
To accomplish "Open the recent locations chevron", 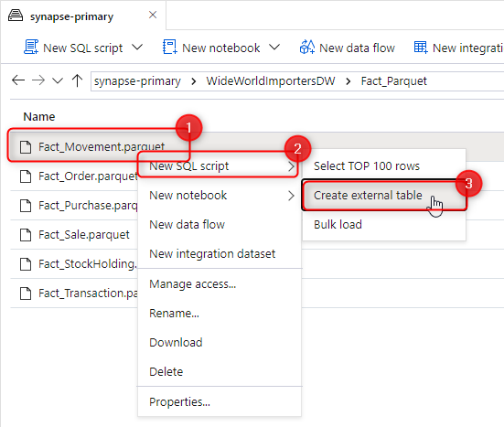I will click(x=58, y=80).
